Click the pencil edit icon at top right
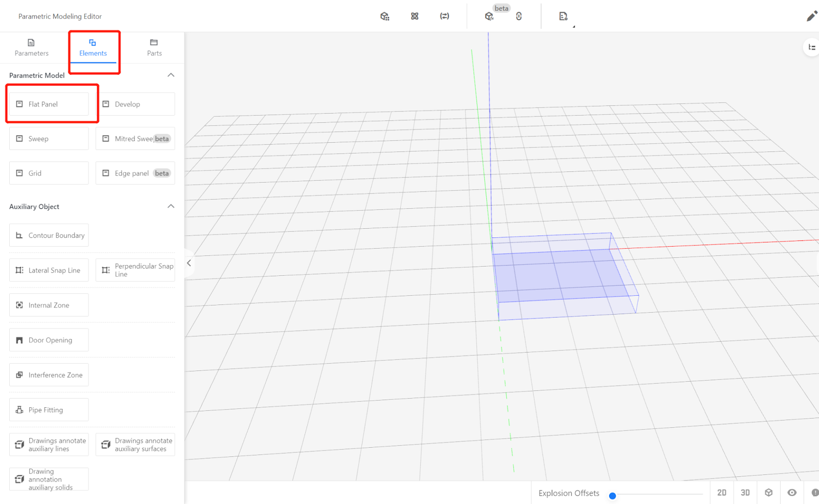 click(x=811, y=16)
